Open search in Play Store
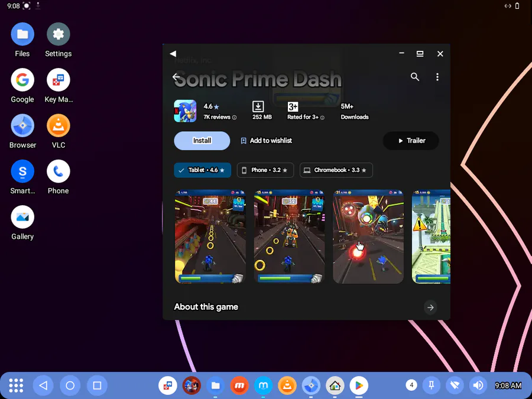532x399 pixels. [x=414, y=77]
